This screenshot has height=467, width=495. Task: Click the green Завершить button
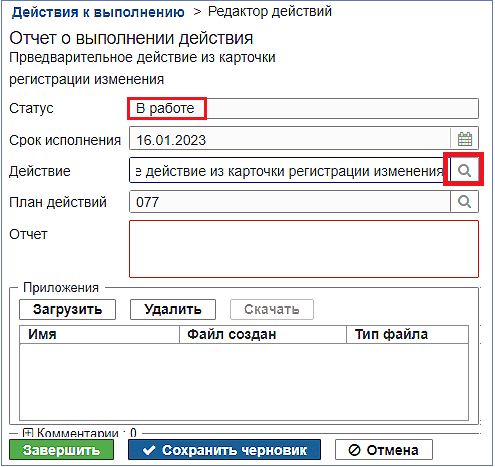61,450
